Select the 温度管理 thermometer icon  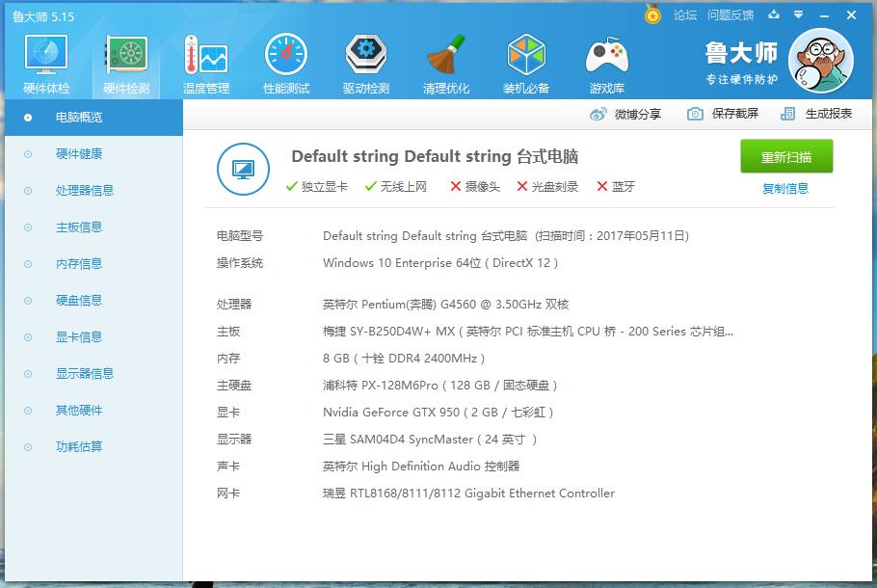pos(206,58)
